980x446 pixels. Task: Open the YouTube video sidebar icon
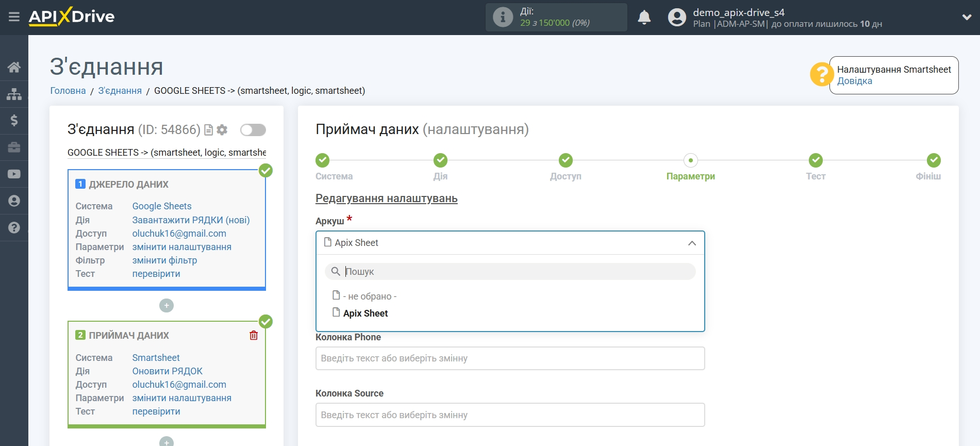coord(14,174)
